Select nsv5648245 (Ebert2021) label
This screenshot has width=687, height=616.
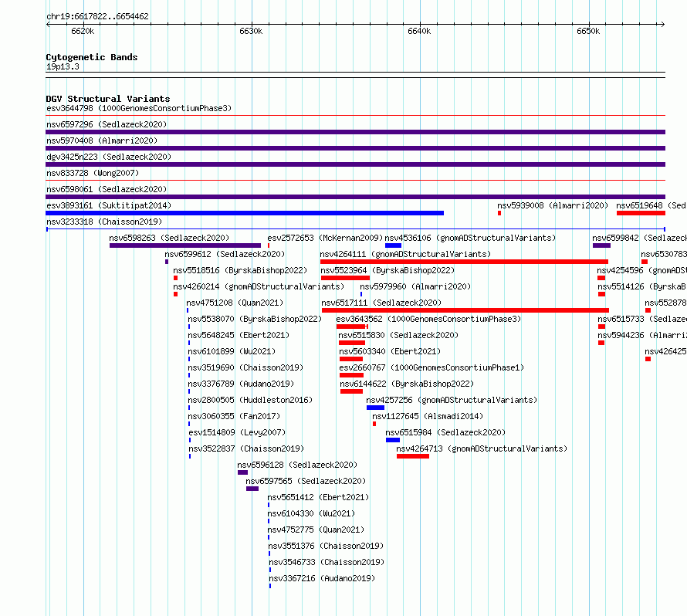(x=239, y=335)
